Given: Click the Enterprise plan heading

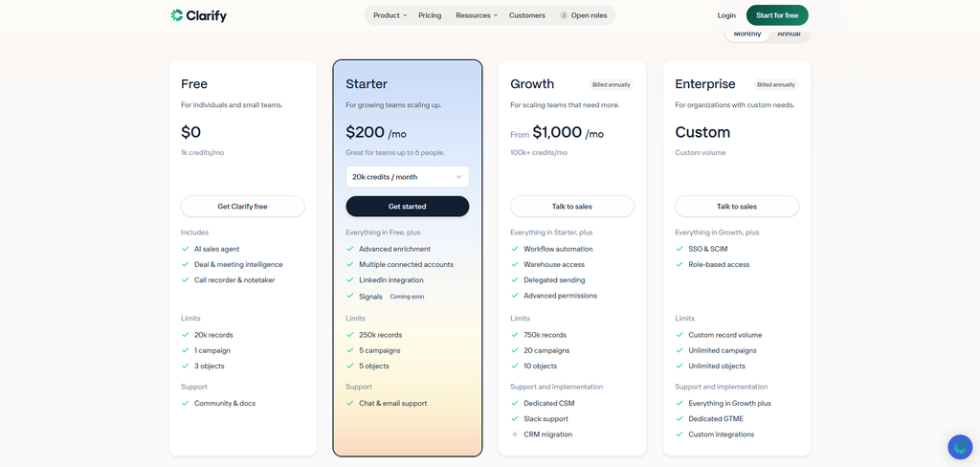Looking at the screenshot, I should tap(705, 84).
